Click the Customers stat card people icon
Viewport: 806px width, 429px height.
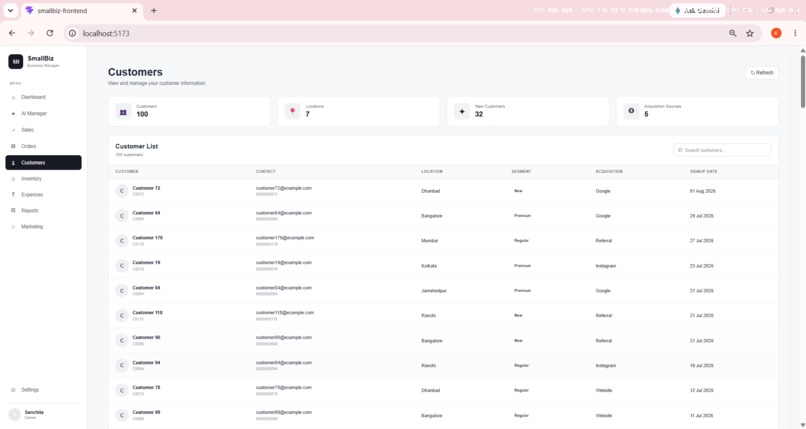coord(123,111)
